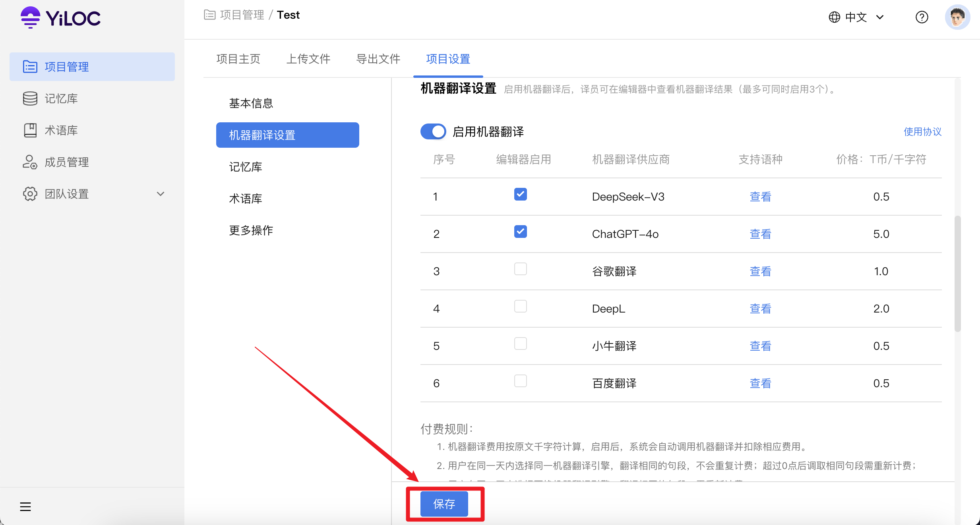Toggle 启用机器翻译 switch off
The image size is (980, 525).
[x=433, y=131]
